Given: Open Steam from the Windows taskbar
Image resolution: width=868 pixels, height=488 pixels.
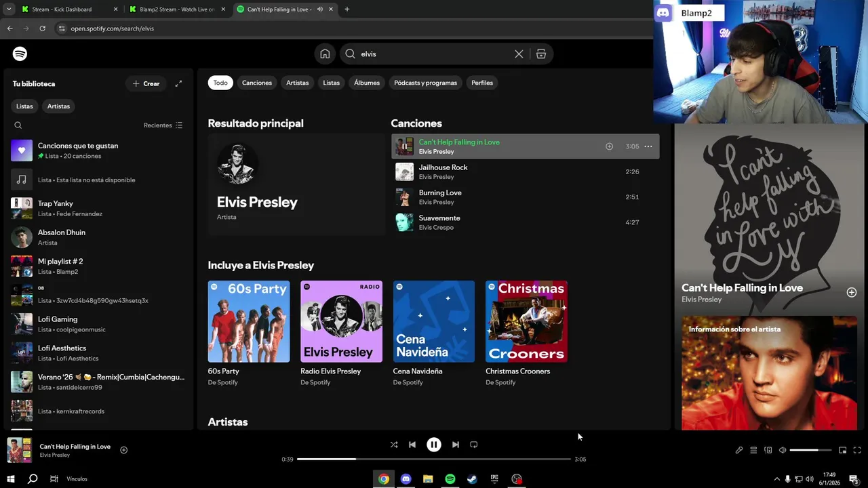Looking at the screenshot, I should point(472,479).
